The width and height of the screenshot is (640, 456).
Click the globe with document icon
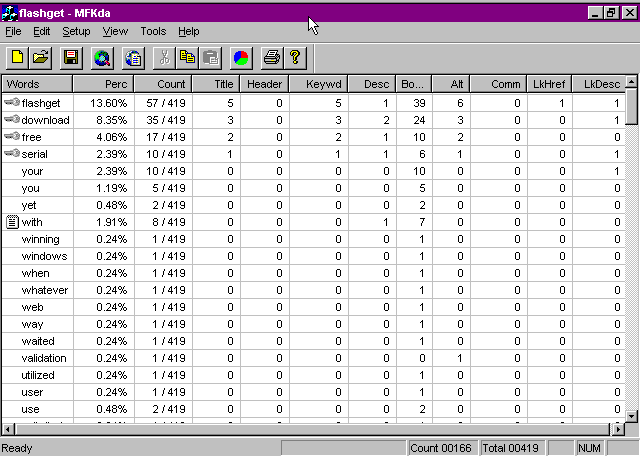(x=133, y=58)
